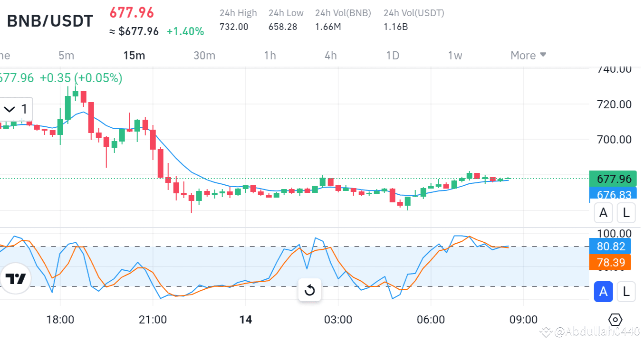Click the "A" alert icon beside the price scale

[603, 213]
